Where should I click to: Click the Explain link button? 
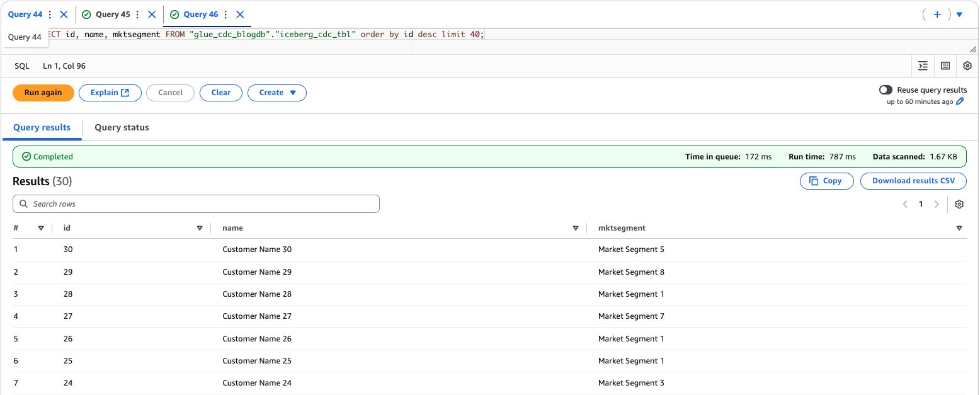pos(110,93)
